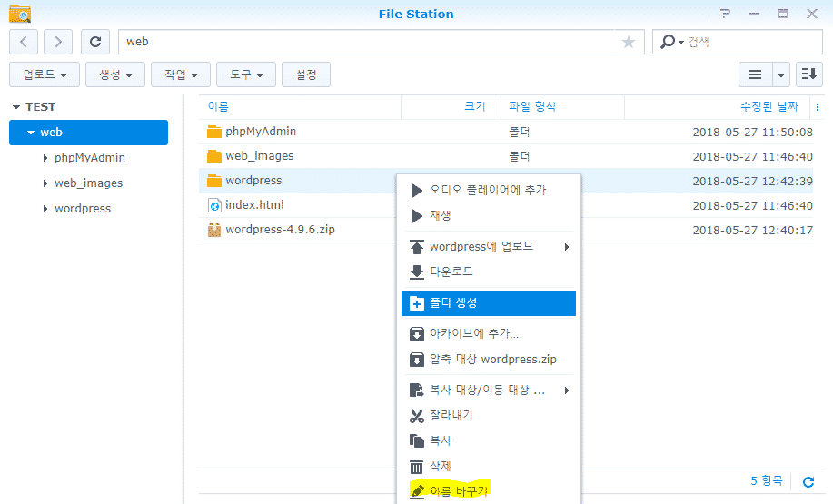Image resolution: width=833 pixels, height=504 pixels.
Task: Choose 재생 in context menu
Action: point(488,215)
